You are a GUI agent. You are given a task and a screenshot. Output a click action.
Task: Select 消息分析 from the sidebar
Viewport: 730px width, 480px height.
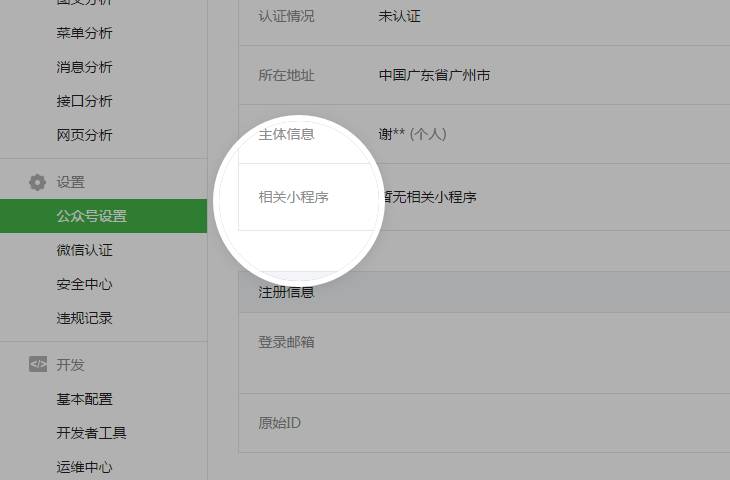coord(84,67)
